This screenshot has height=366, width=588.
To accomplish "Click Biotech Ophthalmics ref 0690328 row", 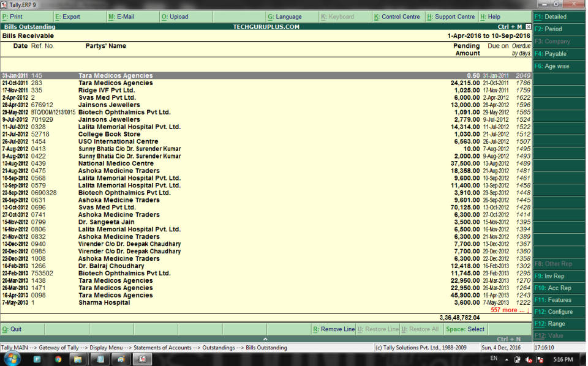I will point(266,193).
